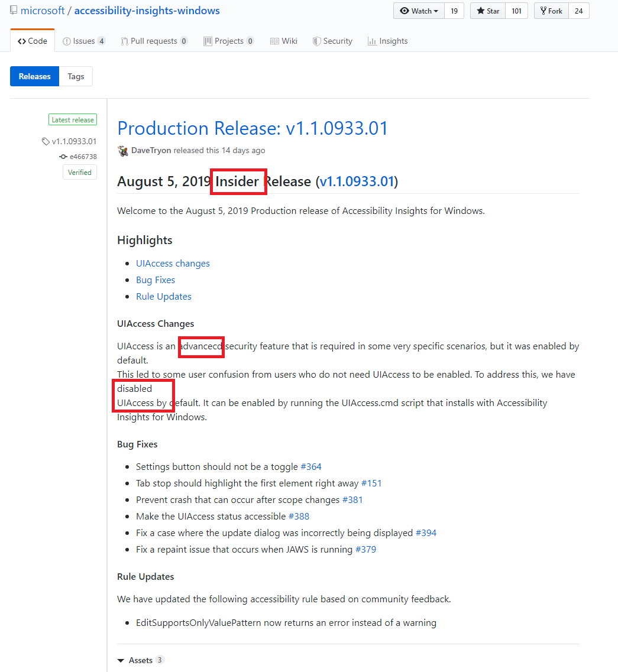
Task: Open issue #379
Action: tap(366, 550)
